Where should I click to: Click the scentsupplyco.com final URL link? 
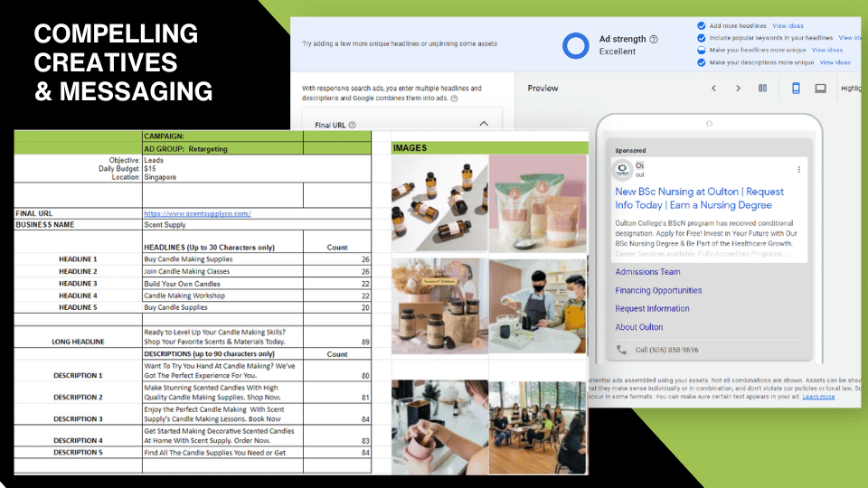pos(197,213)
